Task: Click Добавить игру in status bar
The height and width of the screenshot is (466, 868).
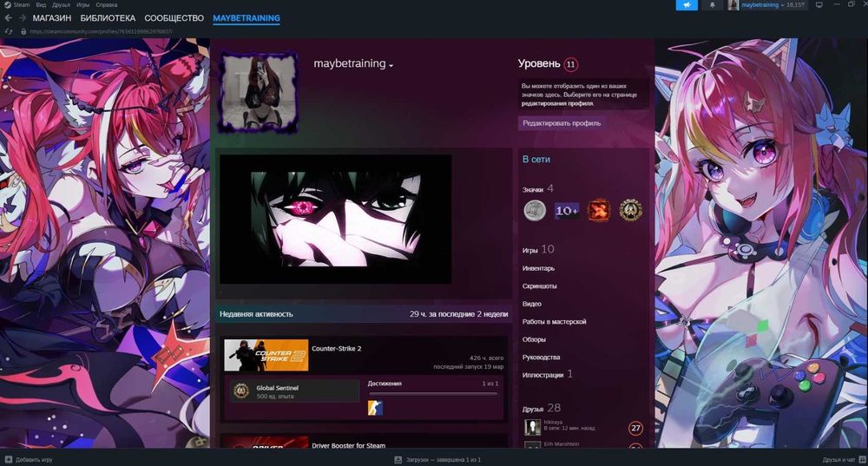Action: tap(34, 460)
